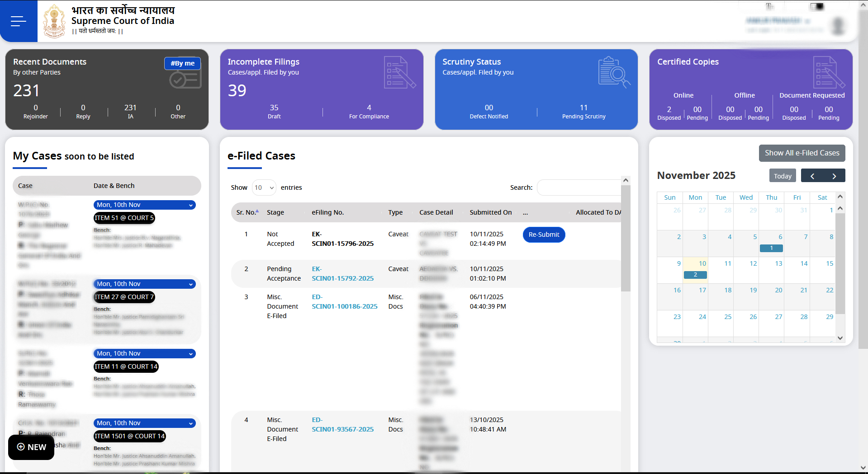Open the user profile avatar

click(x=838, y=26)
